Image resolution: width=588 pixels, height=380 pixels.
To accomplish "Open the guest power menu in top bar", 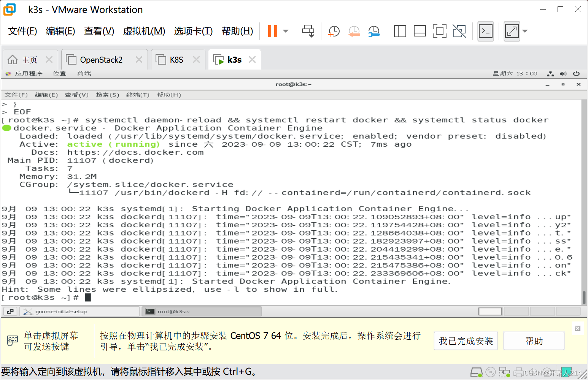I will tap(576, 73).
